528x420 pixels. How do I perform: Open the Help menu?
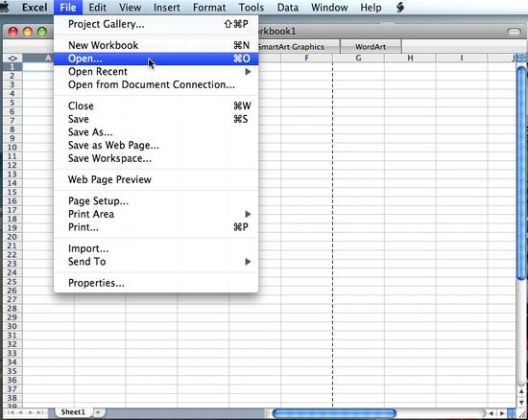371,8
